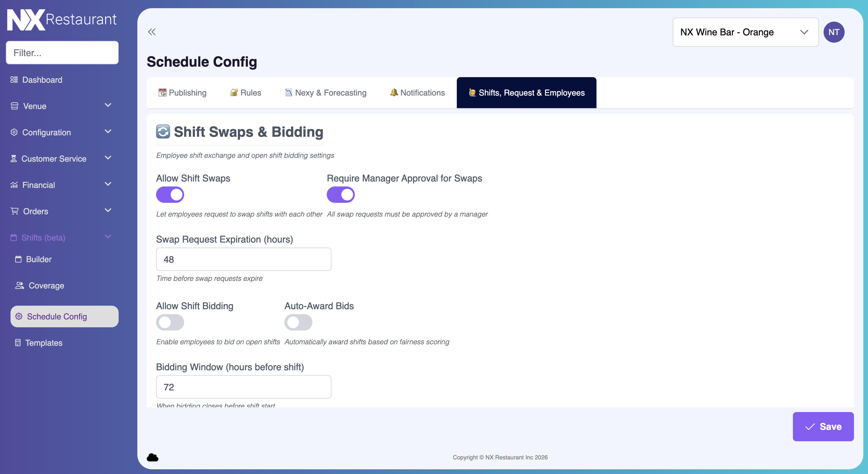
Task: Open Coverage via the people icon
Action: tap(20, 285)
